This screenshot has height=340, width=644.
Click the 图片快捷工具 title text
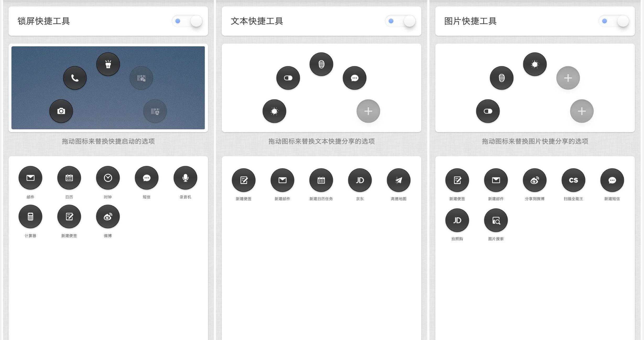(x=471, y=21)
